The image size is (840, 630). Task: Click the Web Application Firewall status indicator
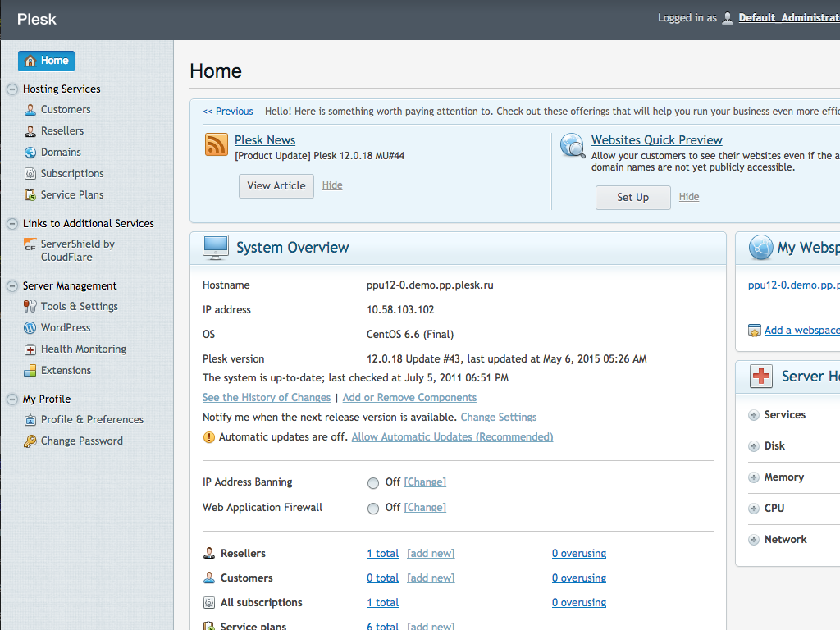[373, 509]
